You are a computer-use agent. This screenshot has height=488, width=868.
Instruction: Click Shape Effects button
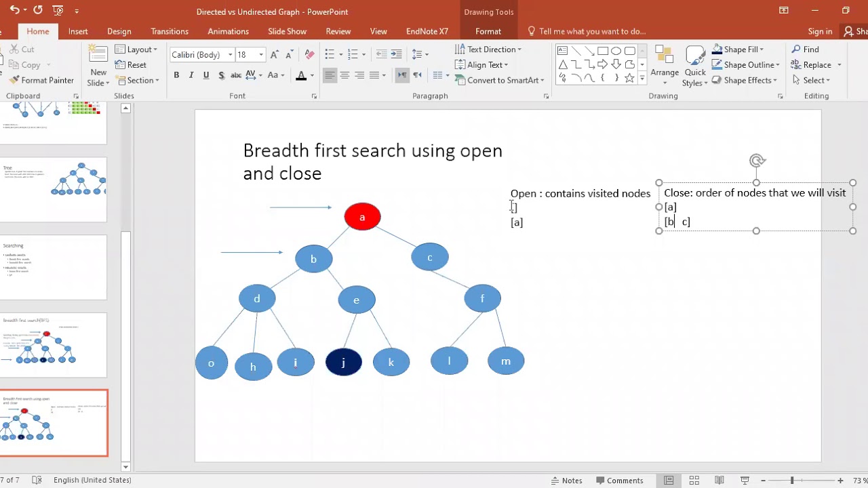click(744, 80)
